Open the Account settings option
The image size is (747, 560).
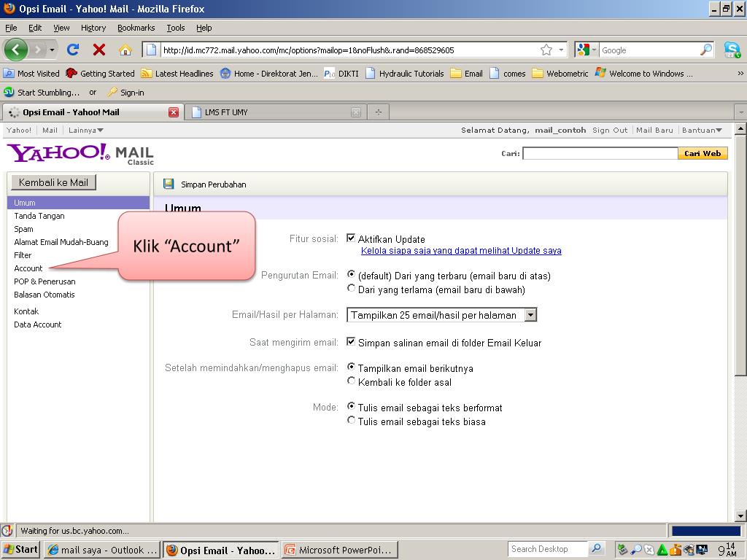28,268
